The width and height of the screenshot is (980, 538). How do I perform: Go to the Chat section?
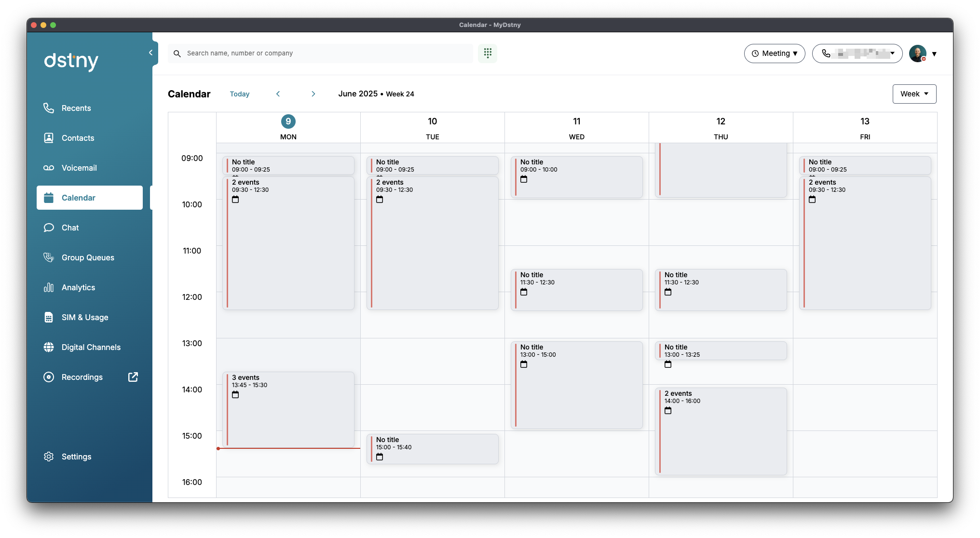pos(70,228)
